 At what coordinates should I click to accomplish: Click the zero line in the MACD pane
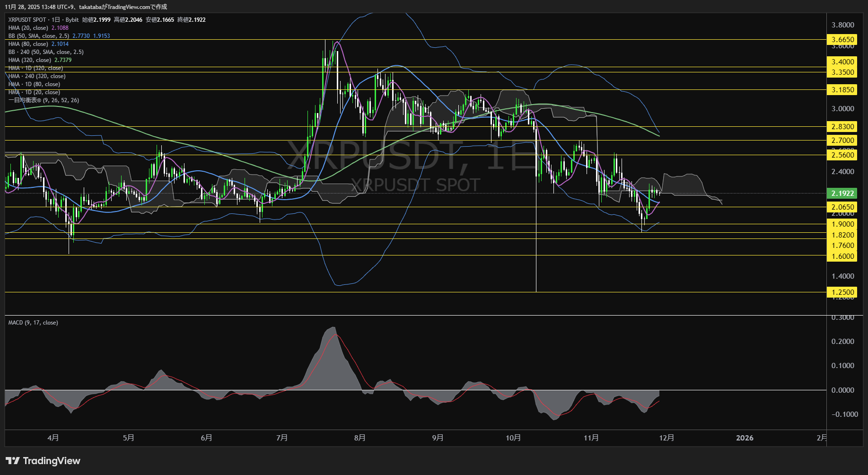(189, 390)
